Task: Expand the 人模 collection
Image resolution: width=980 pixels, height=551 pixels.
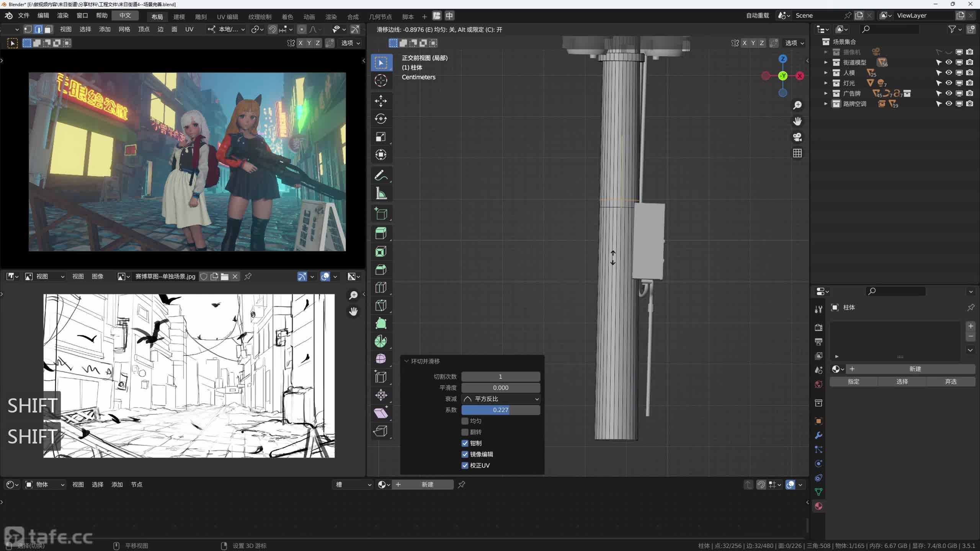Action: 826,73
